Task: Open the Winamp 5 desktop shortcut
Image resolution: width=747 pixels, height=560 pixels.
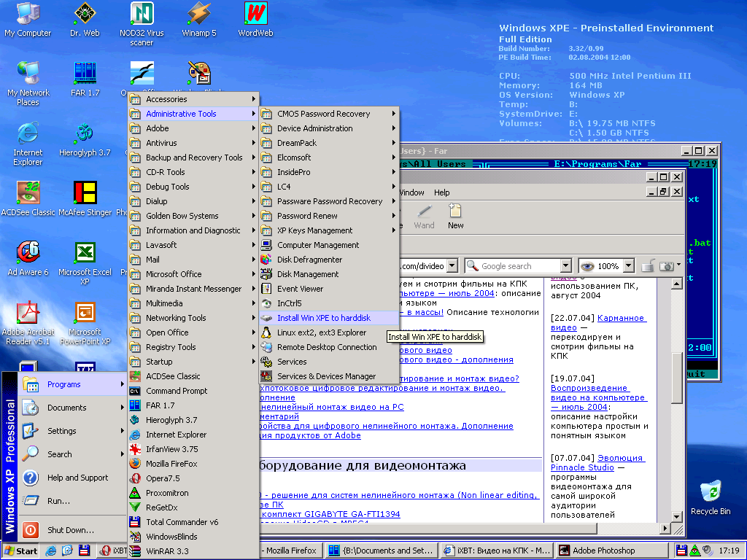Action: point(199,15)
